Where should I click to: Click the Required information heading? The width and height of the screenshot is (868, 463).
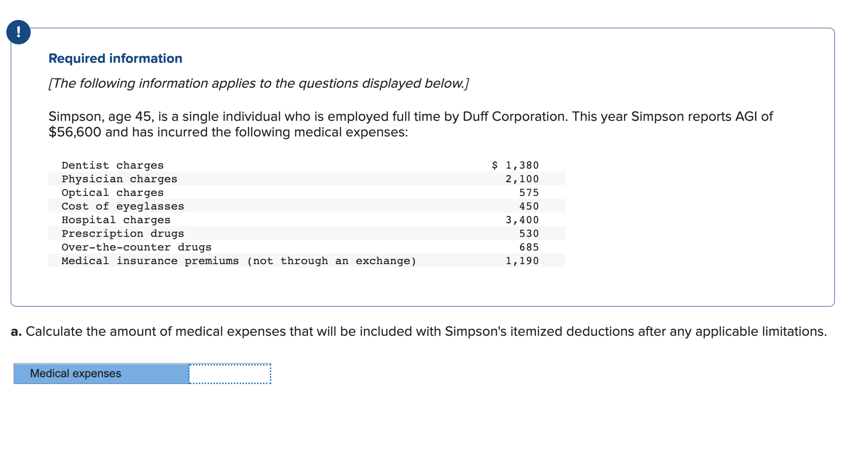pyautogui.click(x=115, y=58)
